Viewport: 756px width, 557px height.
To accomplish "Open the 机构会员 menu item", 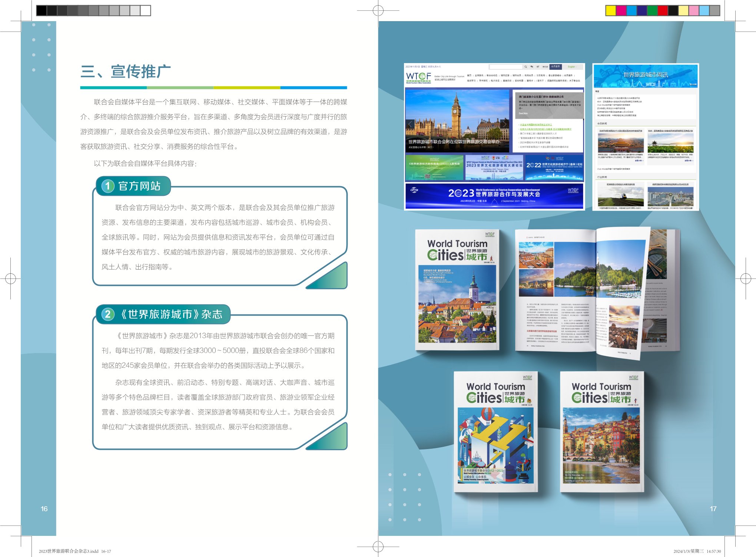I will [x=529, y=75].
